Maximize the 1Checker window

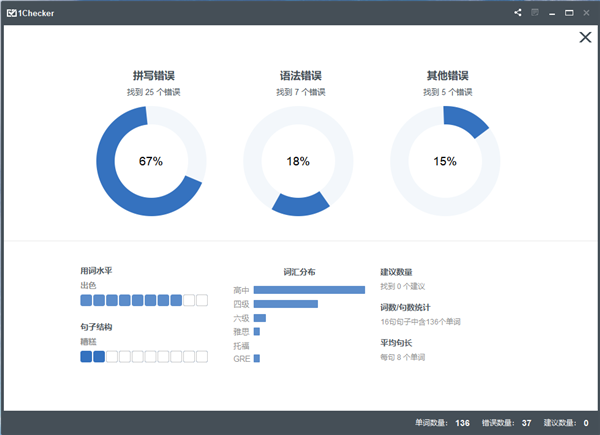569,12
